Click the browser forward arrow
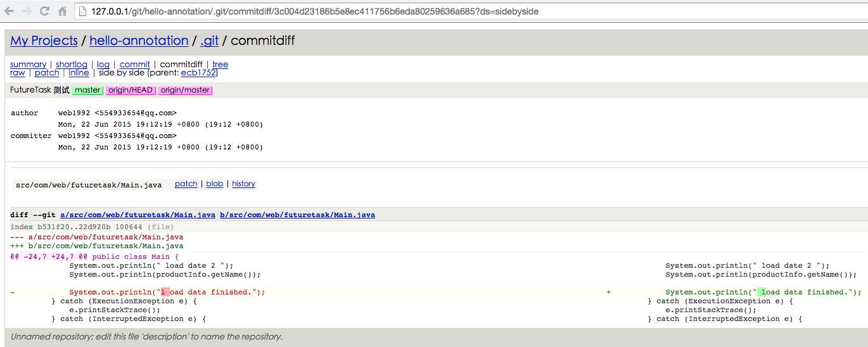This screenshot has width=868, height=347. pyautogui.click(x=27, y=11)
